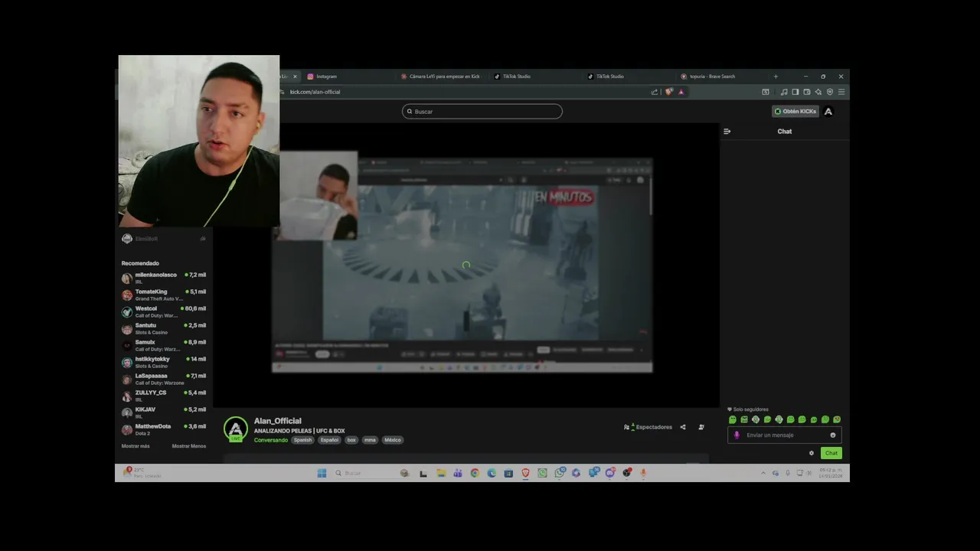
Task: Send message with green Chat button
Action: [831, 453]
